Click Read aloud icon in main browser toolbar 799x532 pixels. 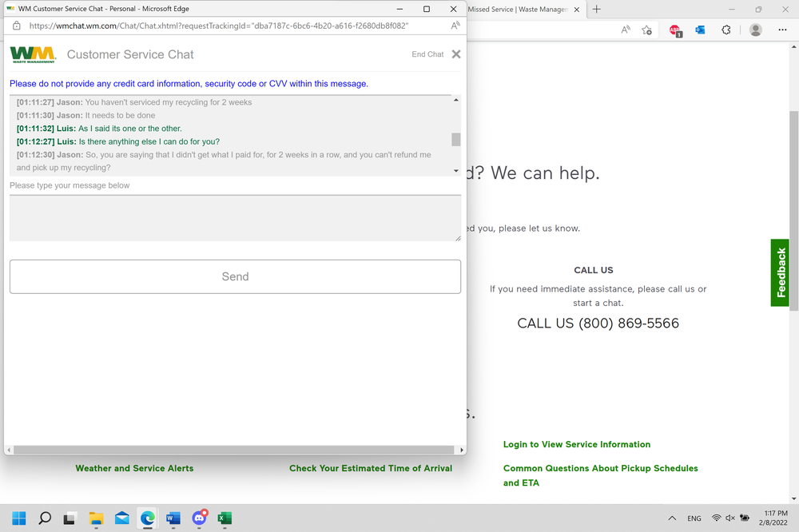pyautogui.click(x=626, y=30)
